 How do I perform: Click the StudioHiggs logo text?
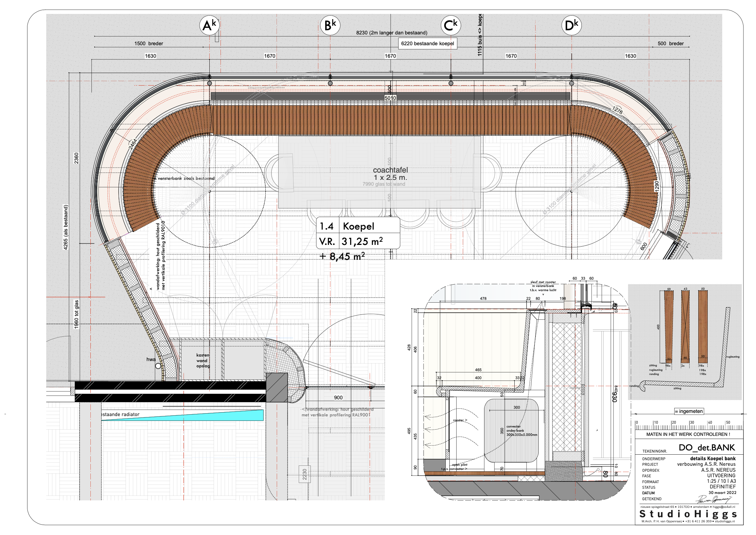688,514
